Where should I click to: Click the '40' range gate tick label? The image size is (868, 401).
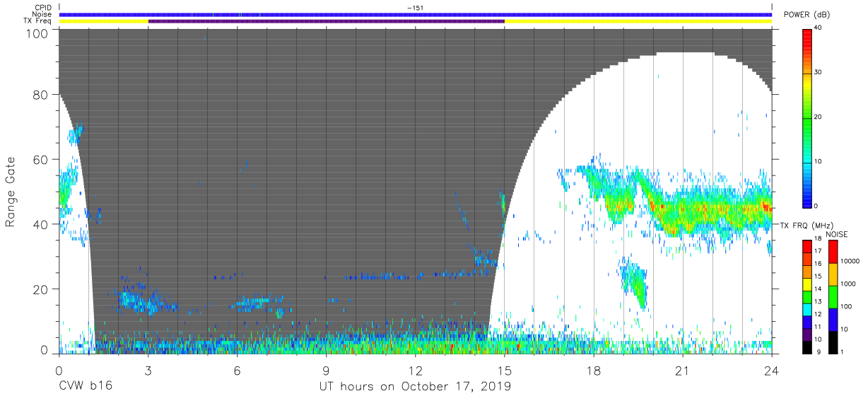pos(41,224)
